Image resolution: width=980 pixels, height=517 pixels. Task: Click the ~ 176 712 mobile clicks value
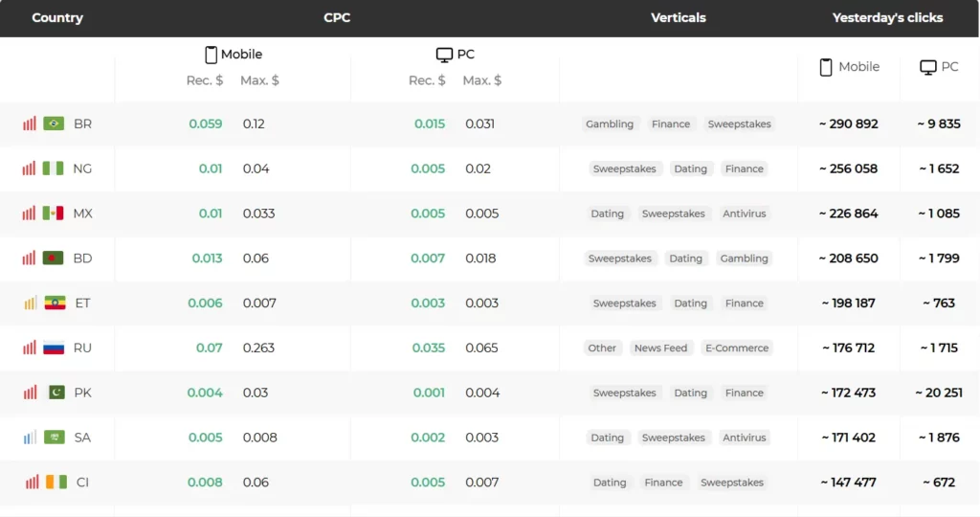pos(849,348)
